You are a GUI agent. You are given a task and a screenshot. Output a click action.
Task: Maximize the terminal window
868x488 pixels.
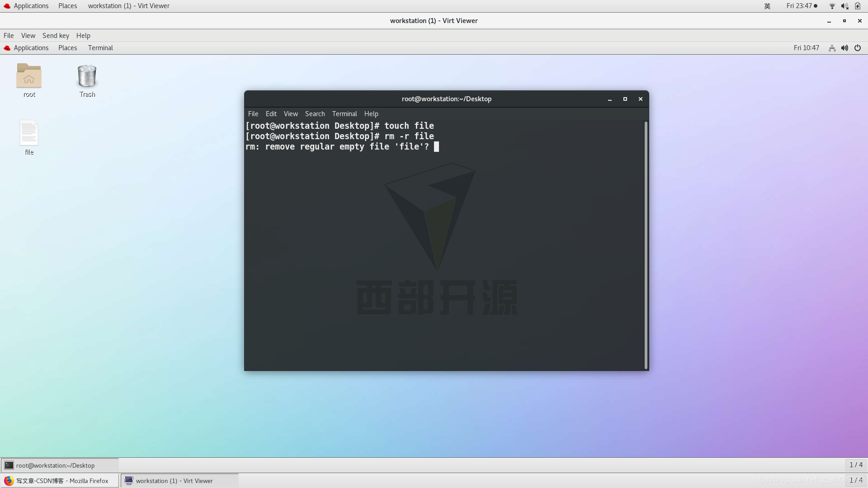pos(625,99)
